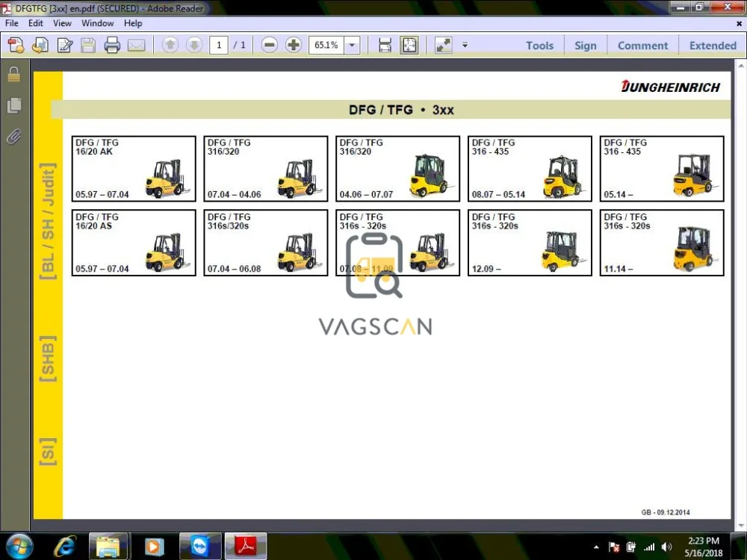Zoom in with the plus button

click(x=294, y=46)
